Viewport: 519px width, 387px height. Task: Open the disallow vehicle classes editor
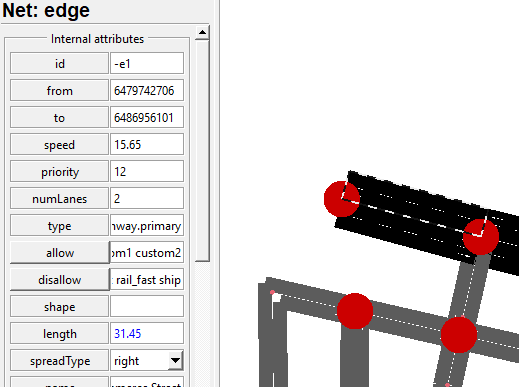60,280
